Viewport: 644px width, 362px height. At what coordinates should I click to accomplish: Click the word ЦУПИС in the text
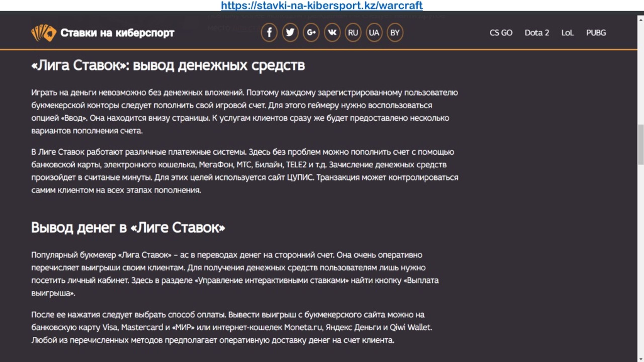pyautogui.click(x=301, y=178)
